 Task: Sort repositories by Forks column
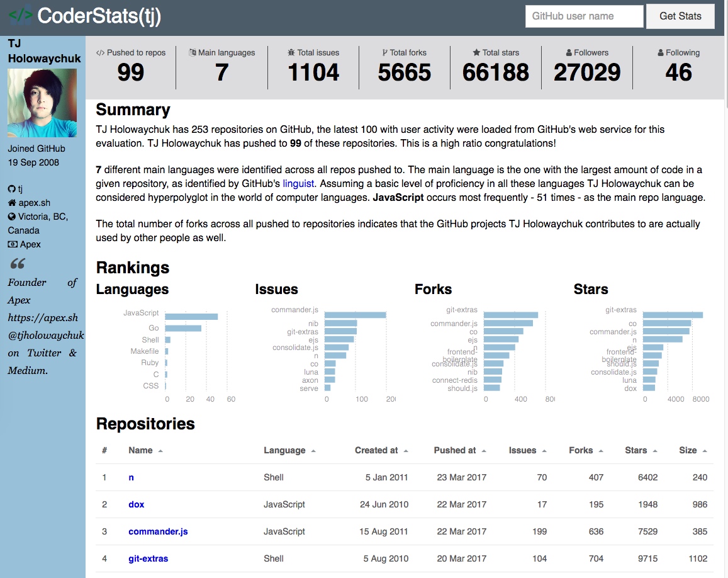pyautogui.click(x=586, y=450)
